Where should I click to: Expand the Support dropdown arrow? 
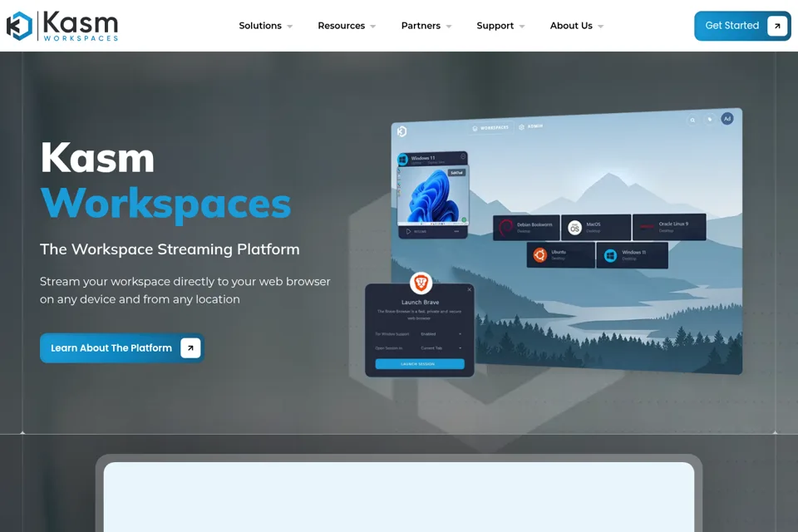point(522,27)
